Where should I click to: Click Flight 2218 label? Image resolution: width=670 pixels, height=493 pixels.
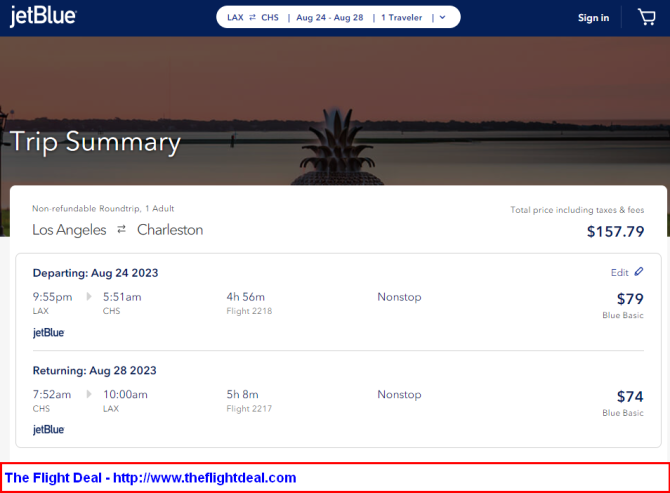pyautogui.click(x=249, y=311)
